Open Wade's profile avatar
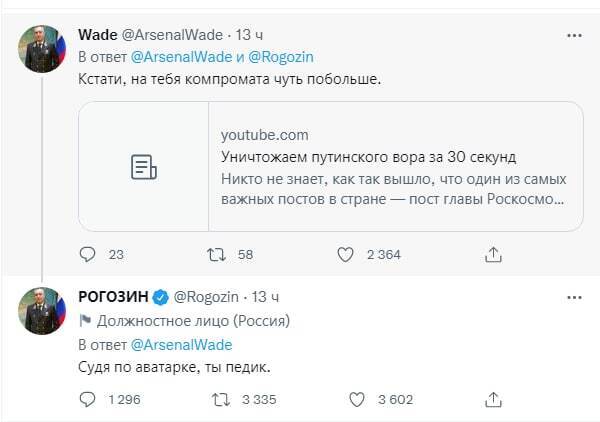This screenshot has width=600, height=422. pos(41,49)
